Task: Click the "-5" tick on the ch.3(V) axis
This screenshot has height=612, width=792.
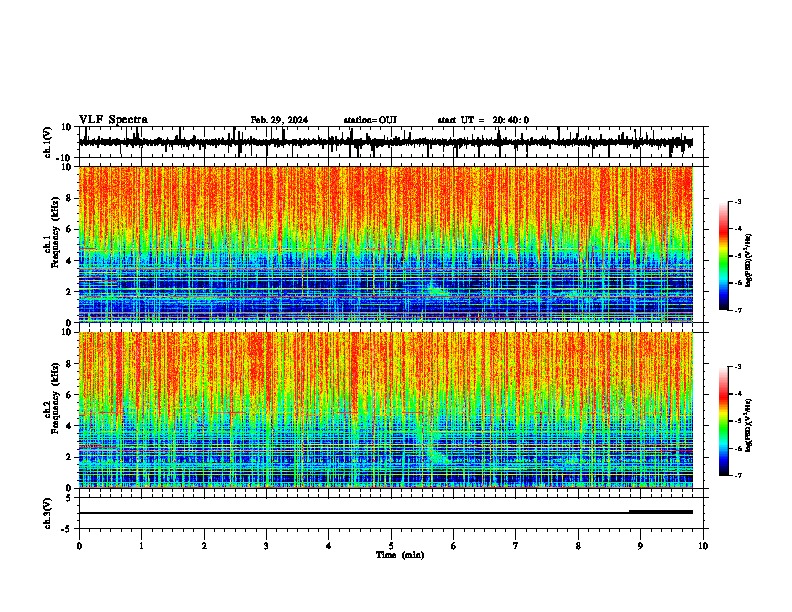Action: pyautogui.click(x=67, y=529)
